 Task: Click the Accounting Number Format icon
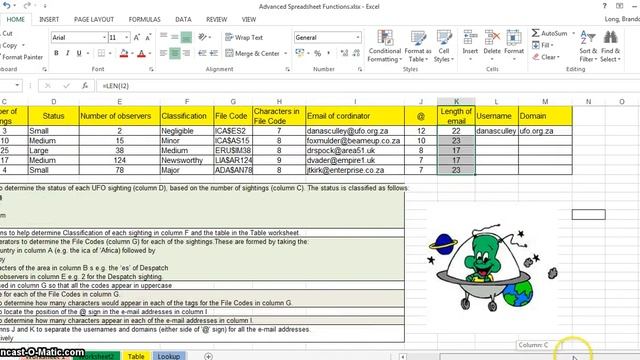pyautogui.click(x=300, y=53)
